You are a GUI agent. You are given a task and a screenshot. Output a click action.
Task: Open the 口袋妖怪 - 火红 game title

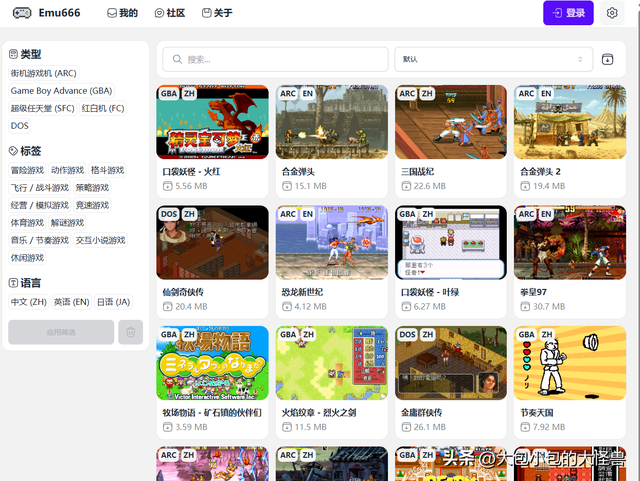click(x=191, y=171)
